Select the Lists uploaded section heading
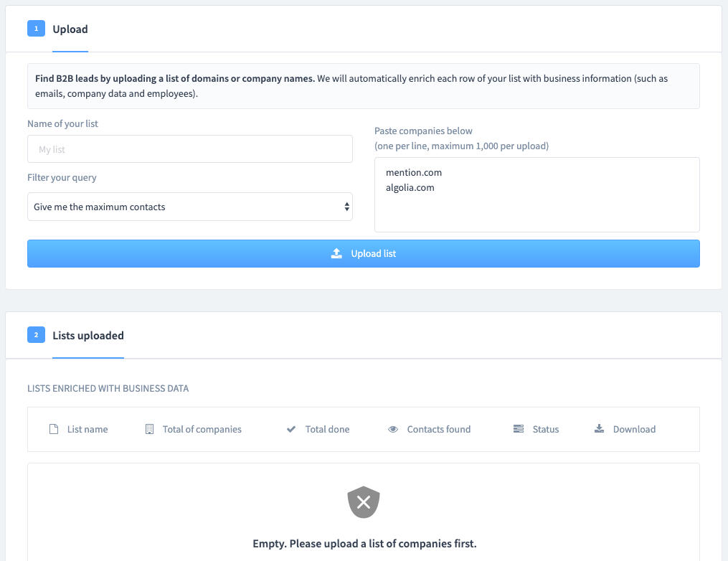Screen dimensions: 728x561 (x=88, y=335)
